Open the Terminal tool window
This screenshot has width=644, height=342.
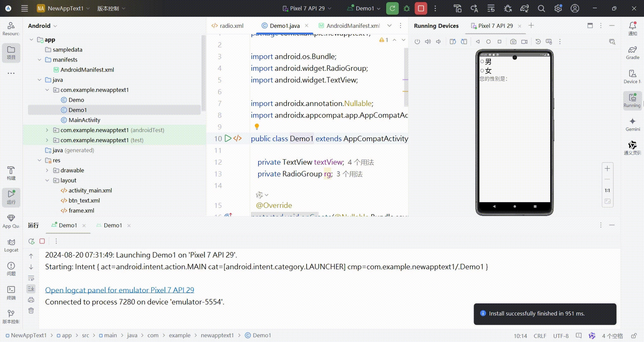click(11, 293)
